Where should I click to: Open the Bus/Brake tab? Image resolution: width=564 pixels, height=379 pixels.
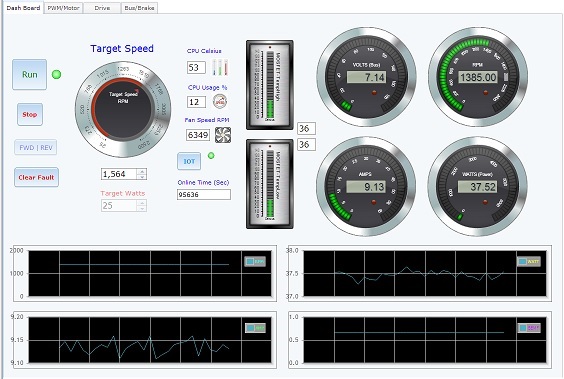(139, 8)
